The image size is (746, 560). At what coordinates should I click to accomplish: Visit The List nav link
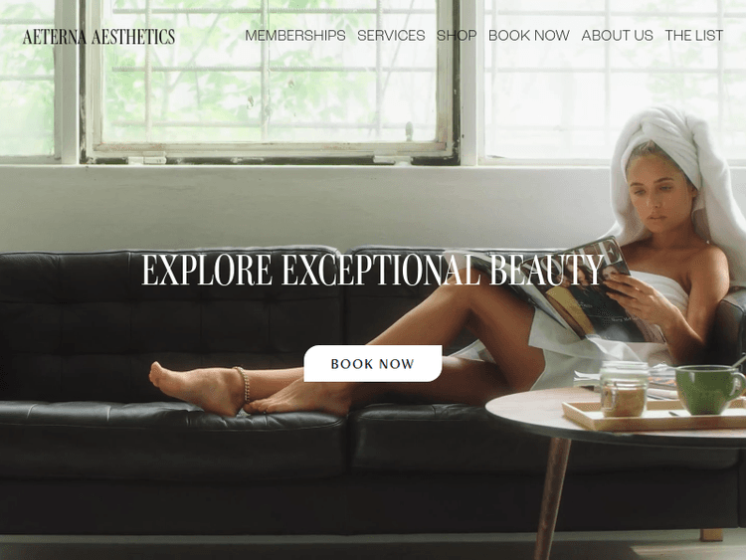click(694, 36)
